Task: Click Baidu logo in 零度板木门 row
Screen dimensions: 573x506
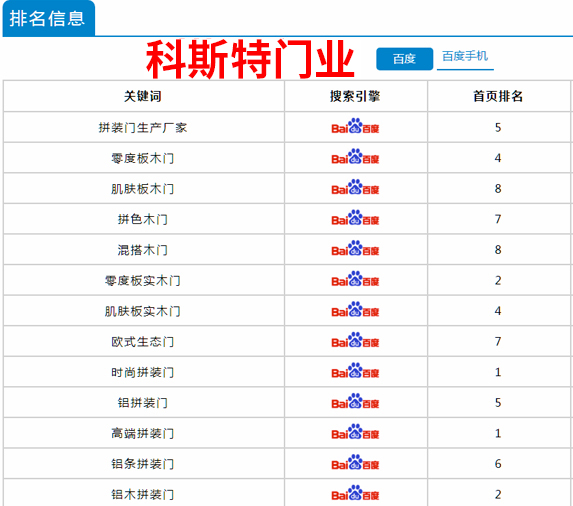Action: pyautogui.click(x=355, y=157)
